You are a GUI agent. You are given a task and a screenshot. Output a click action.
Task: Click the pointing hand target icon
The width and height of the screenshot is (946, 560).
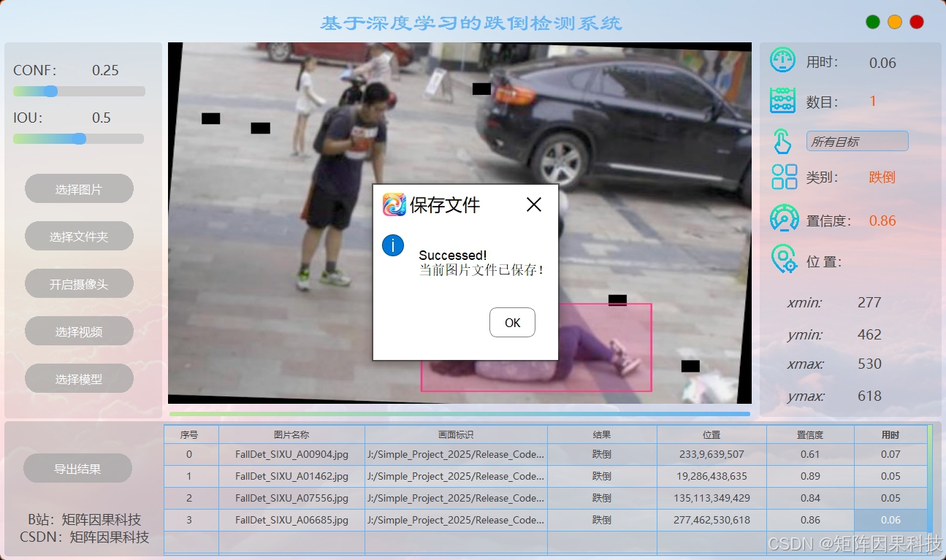(x=783, y=141)
